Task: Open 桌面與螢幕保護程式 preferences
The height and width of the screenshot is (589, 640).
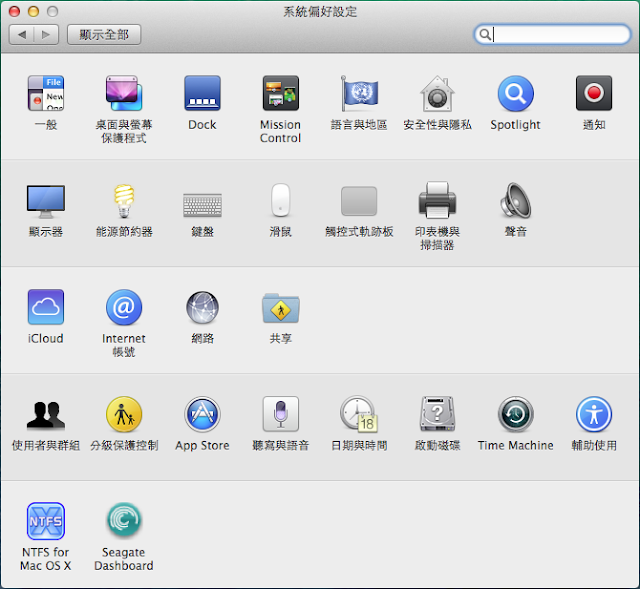Action: [x=124, y=93]
